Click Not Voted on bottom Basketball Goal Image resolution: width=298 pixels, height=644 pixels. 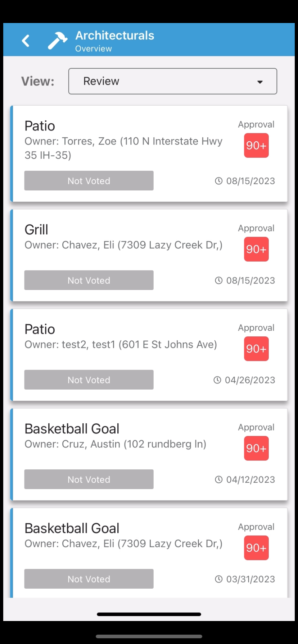tap(89, 579)
